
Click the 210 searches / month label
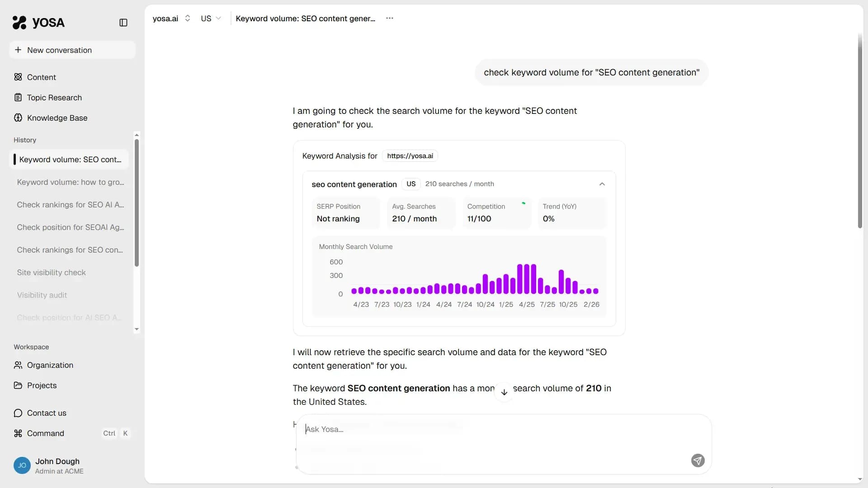(459, 184)
